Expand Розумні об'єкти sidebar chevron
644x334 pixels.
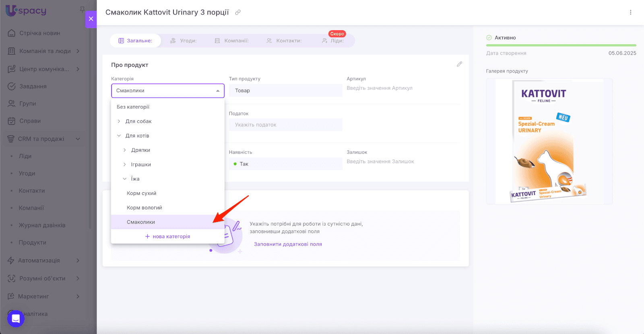click(x=78, y=279)
